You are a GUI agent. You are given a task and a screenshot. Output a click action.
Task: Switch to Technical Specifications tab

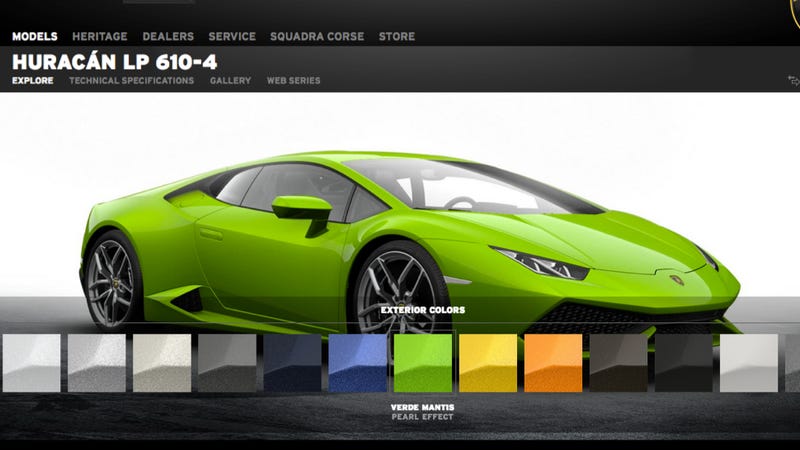(x=132, y=81)
